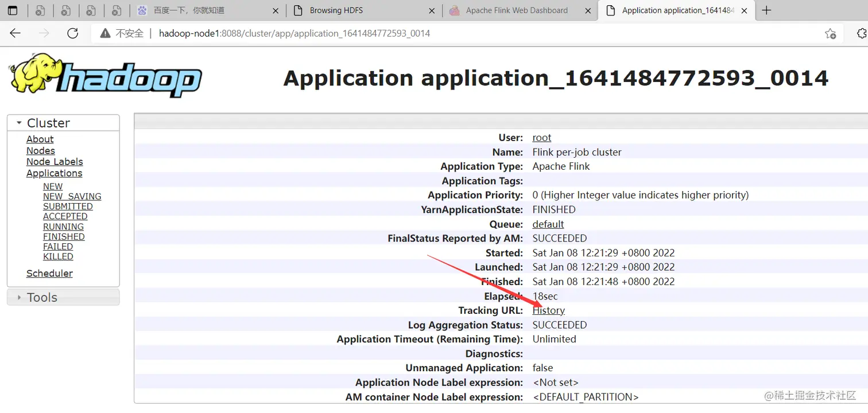Select the Application Priority value text
The width and height of the screenshot is (868, 413).
point(641,195)
